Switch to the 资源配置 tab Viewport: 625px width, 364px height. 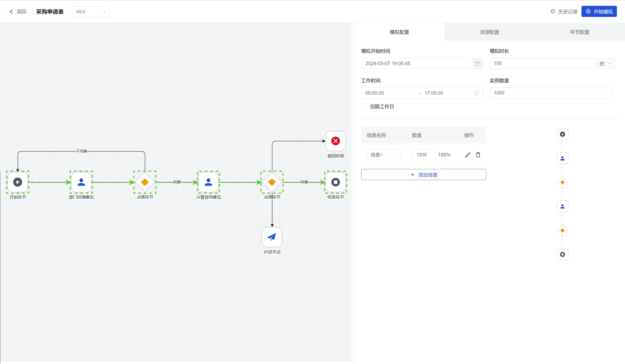coord(489,32)
